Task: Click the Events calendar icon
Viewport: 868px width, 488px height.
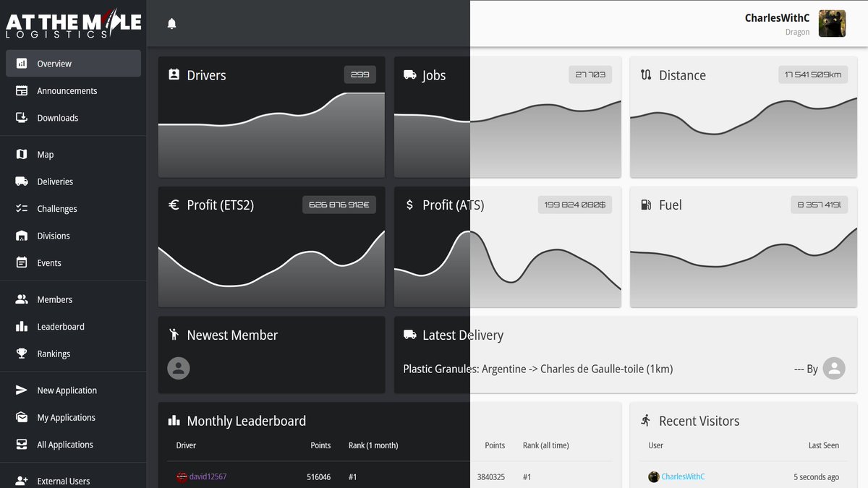Action: click(22, 263)
